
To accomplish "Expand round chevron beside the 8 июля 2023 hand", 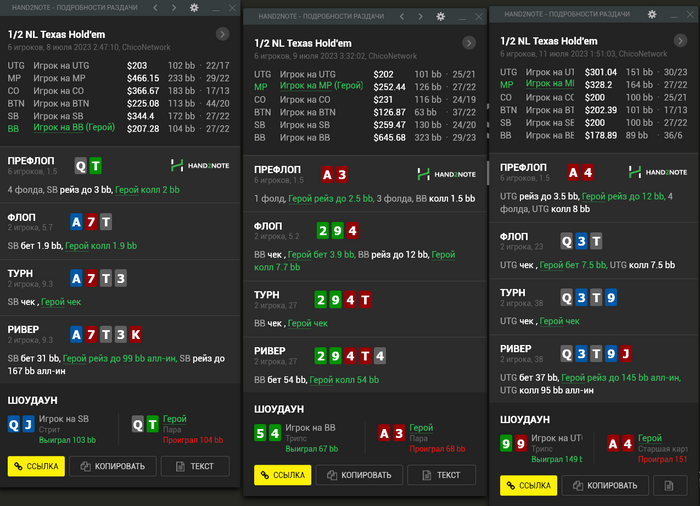I will pos(222,34).
